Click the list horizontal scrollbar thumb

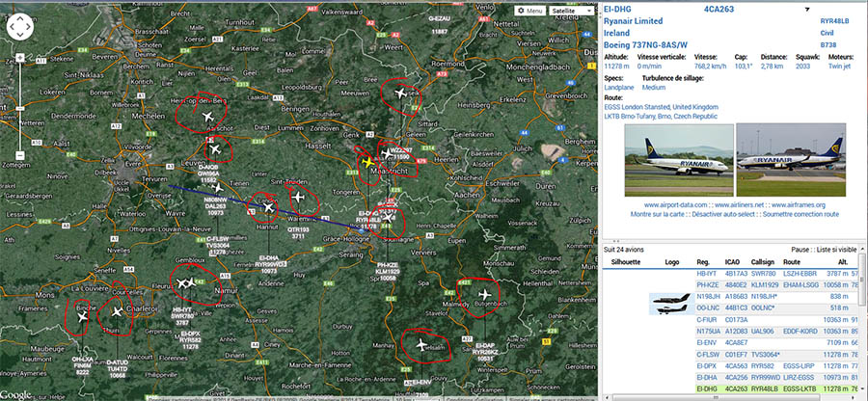718,397
